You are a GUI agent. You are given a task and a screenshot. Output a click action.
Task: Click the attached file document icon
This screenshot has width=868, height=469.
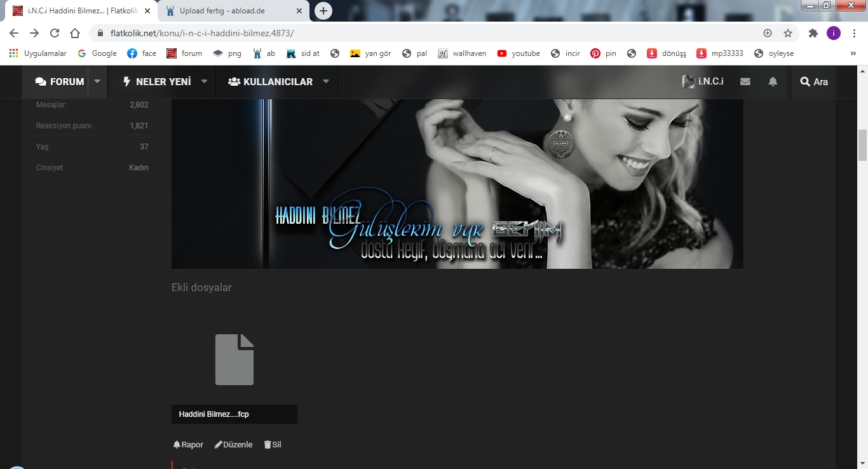[234, 360]
